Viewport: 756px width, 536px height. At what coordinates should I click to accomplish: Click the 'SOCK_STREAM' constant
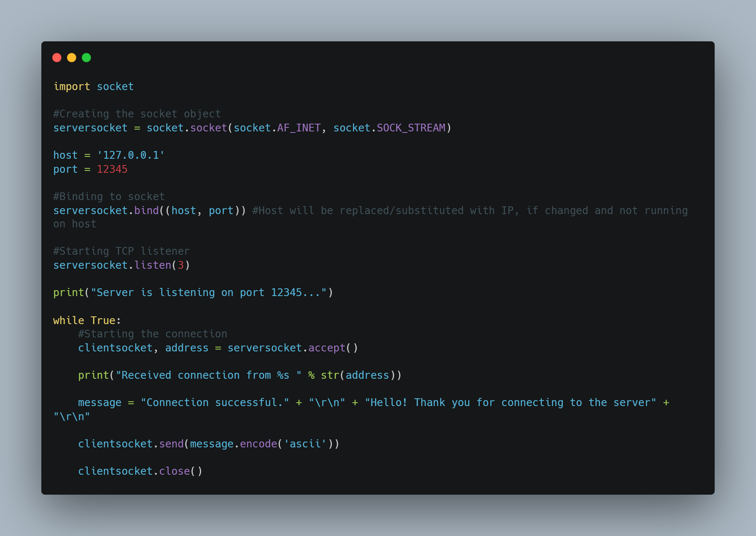(411, 128)
